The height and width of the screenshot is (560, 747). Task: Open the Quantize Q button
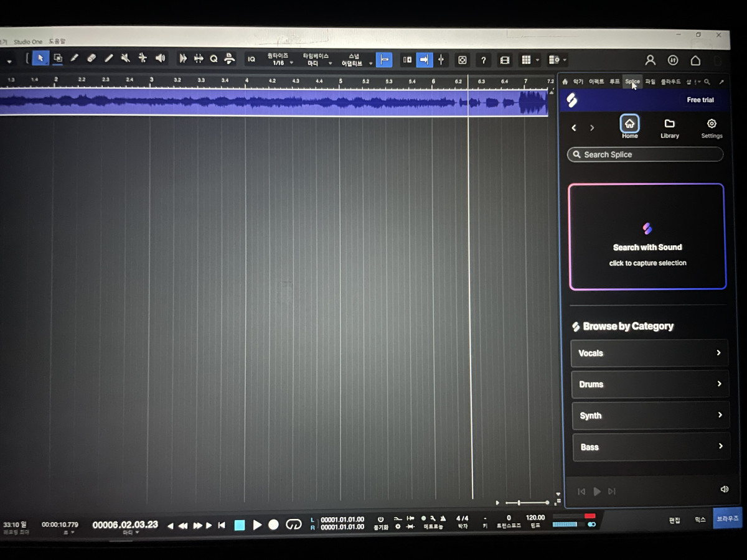click(x=214, y=59)
